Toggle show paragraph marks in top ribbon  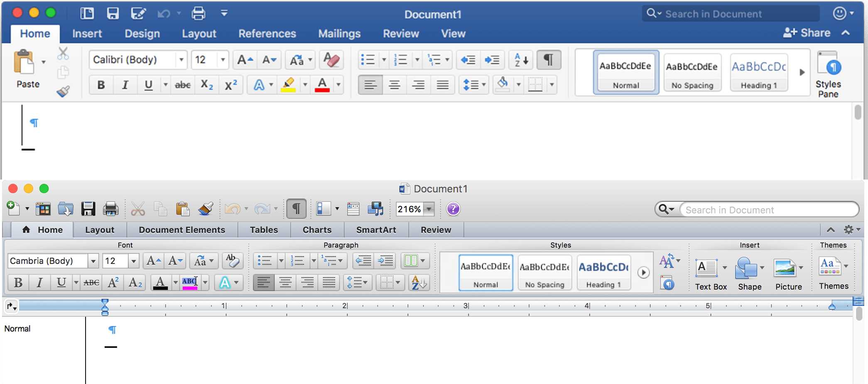coord(549,60)
